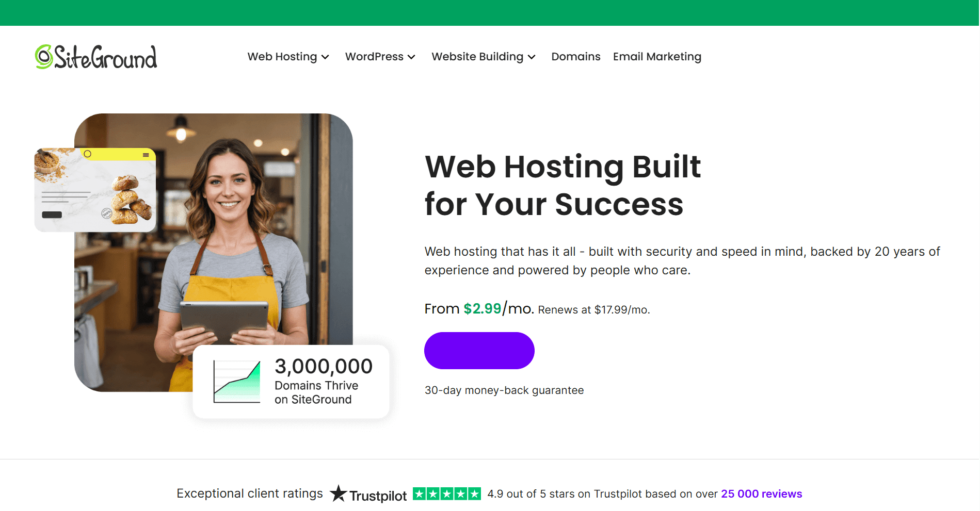This screenshot has height=511, width=980.
Task: Click the Trustpilot wordmark
Action: tap(378, 496)
